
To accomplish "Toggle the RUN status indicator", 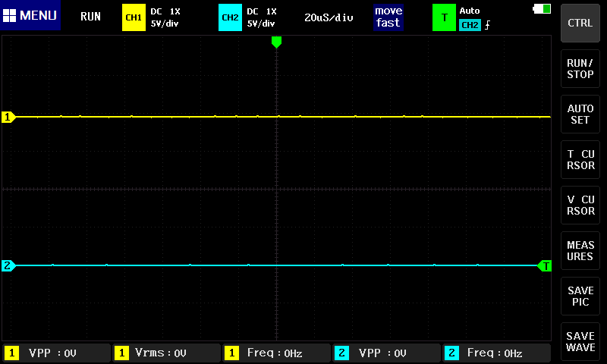I will click(x=90, y=17).
